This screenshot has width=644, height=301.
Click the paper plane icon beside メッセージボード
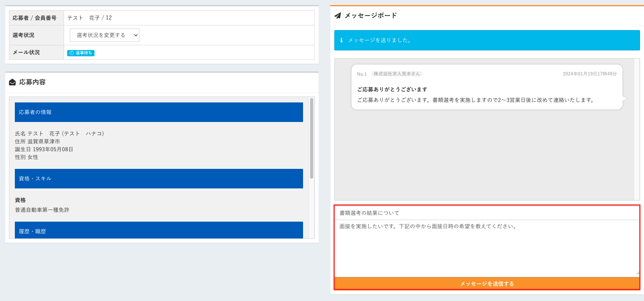point(338,16)
